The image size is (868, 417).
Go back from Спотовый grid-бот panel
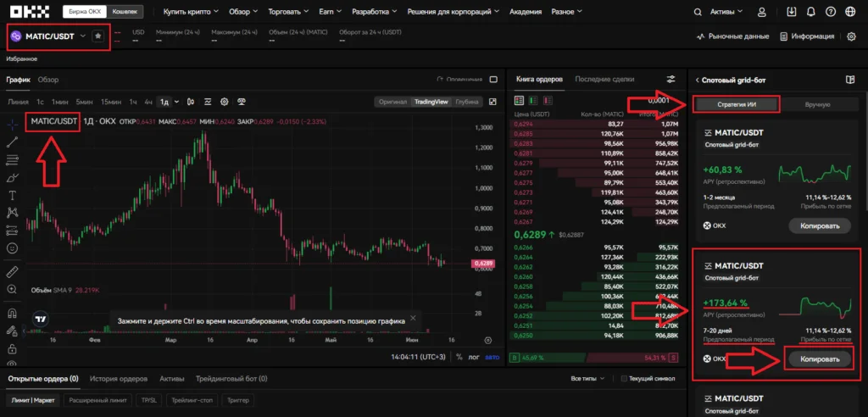pyautogui.click(x=698, y=80)
